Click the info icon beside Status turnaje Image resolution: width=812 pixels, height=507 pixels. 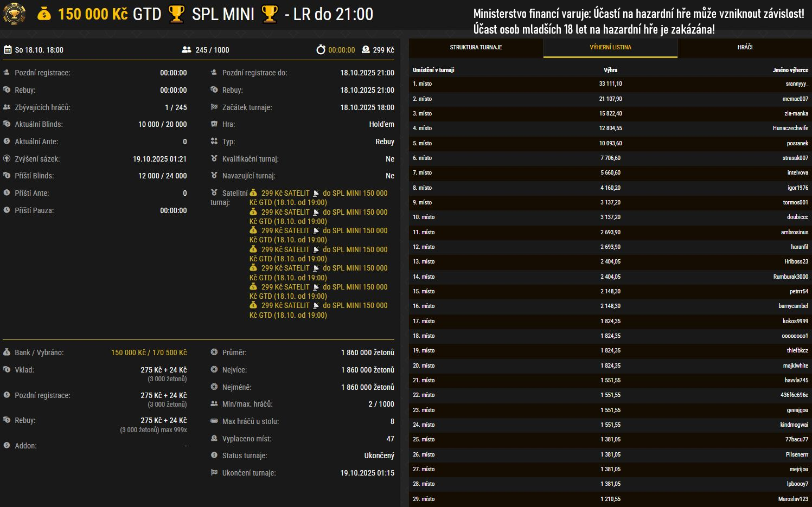click(214, 455)
